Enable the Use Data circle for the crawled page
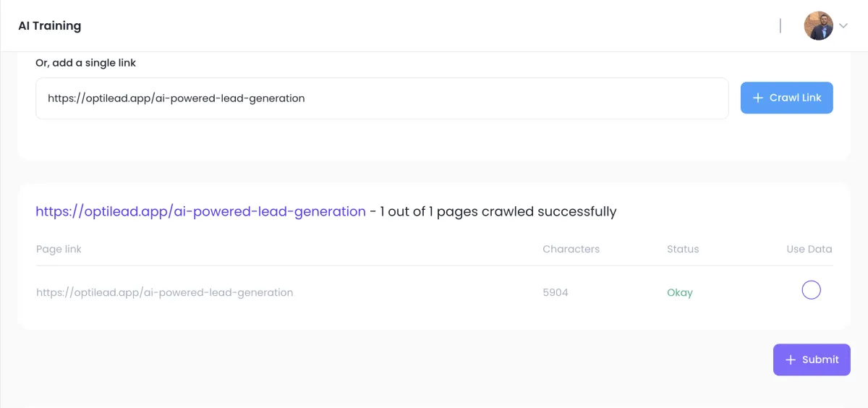The width and height of the screenshot is (868, 408). 811,290
